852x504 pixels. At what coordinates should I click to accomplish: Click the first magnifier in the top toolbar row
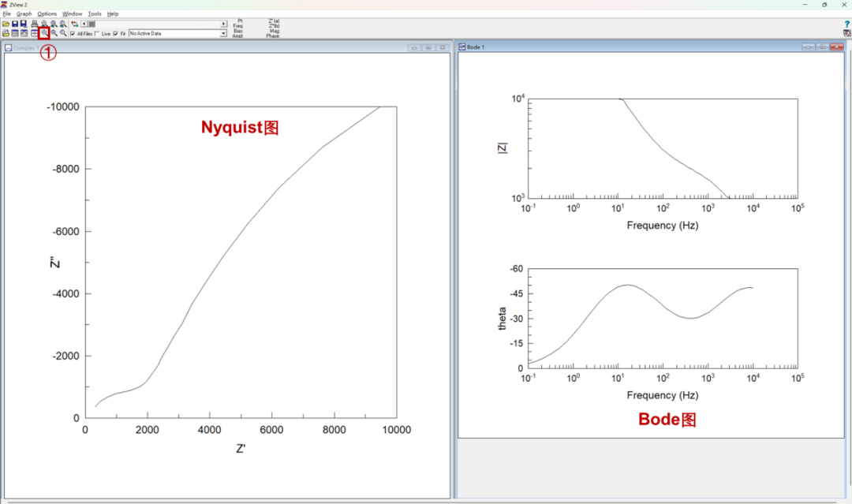pos(44,24)
